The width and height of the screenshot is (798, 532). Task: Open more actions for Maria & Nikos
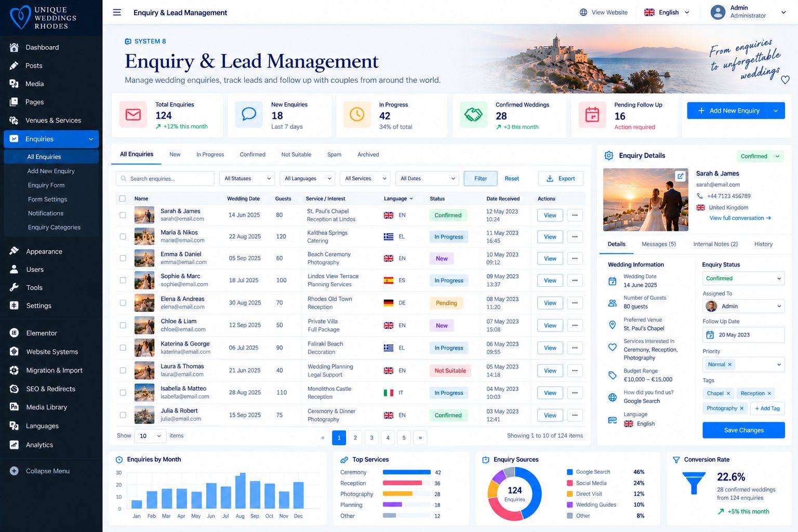[575, 237]
